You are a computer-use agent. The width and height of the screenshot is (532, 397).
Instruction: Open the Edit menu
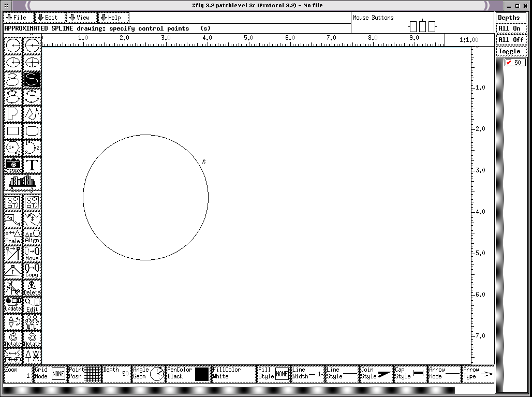pos(51,18)
